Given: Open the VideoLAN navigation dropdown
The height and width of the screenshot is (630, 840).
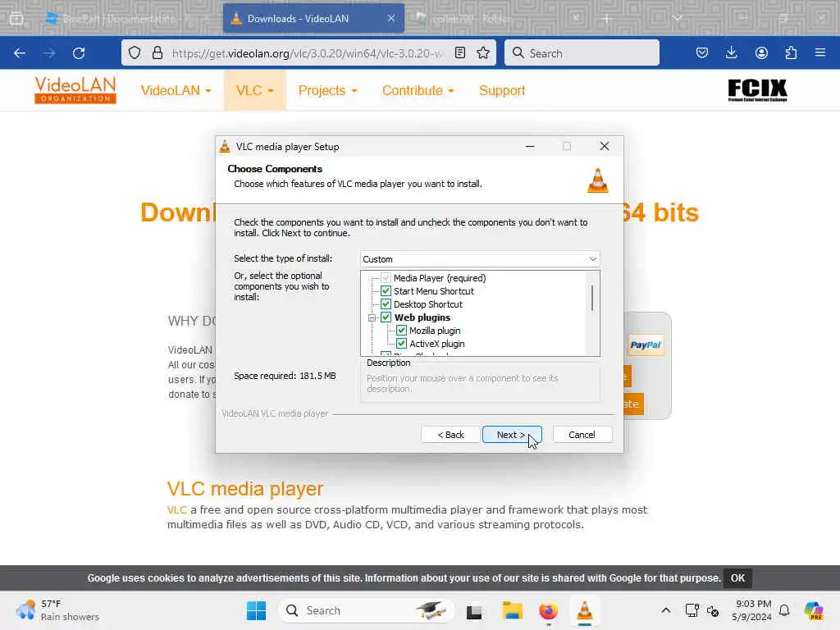Looking at the screenshot, I should point(176,90).
